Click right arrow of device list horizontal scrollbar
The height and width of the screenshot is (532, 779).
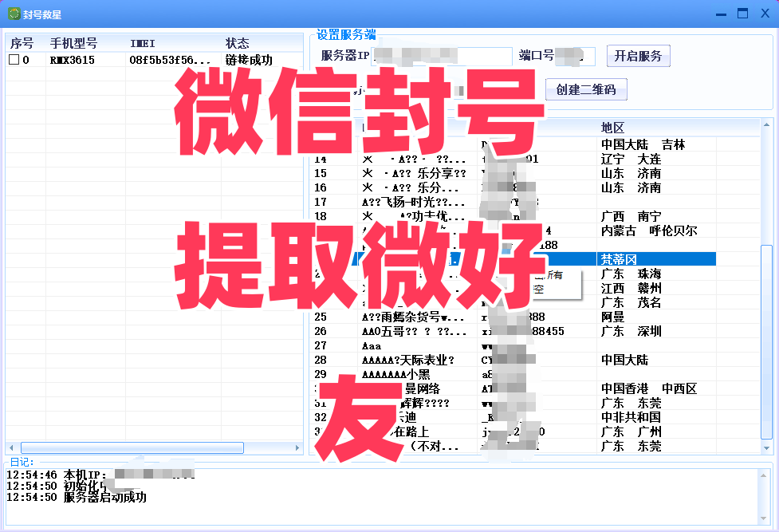pyautogui.click(x=297, y=447)
